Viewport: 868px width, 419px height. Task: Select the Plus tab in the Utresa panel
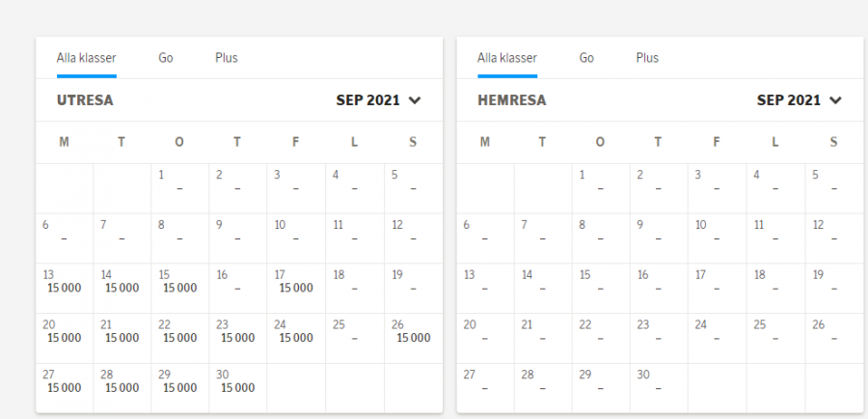coord(227,58)
